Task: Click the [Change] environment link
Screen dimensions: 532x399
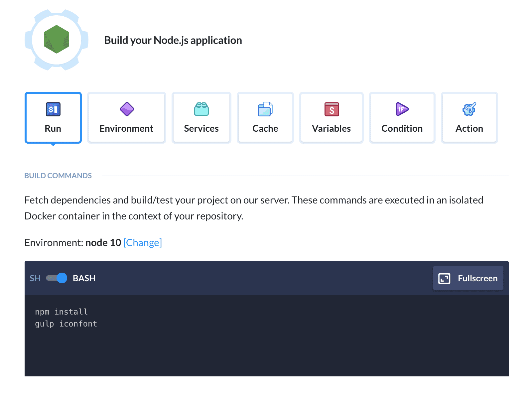Action: (x=143, y=243)
